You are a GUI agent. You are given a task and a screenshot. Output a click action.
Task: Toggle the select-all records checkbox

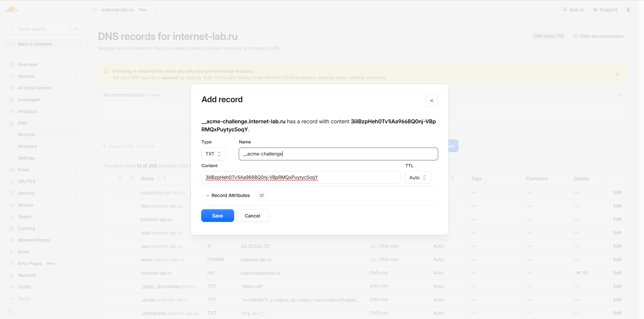[106, 179]
